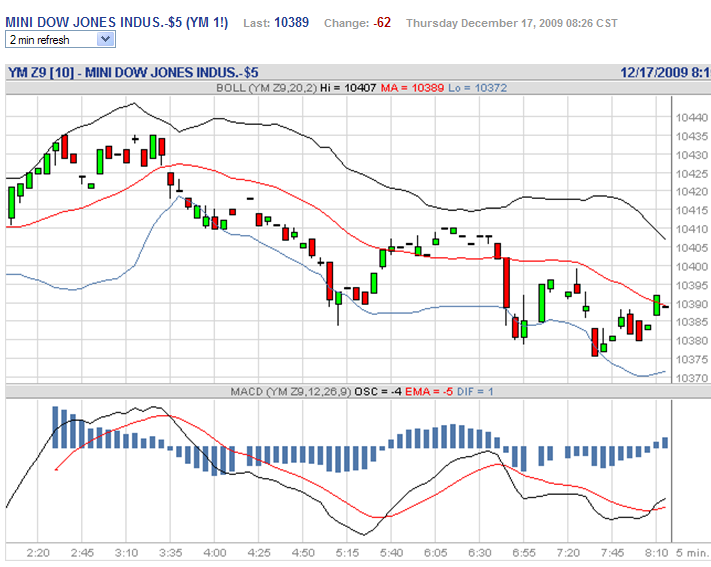Click the 4:50 time axis label

[x=303, y=553]
